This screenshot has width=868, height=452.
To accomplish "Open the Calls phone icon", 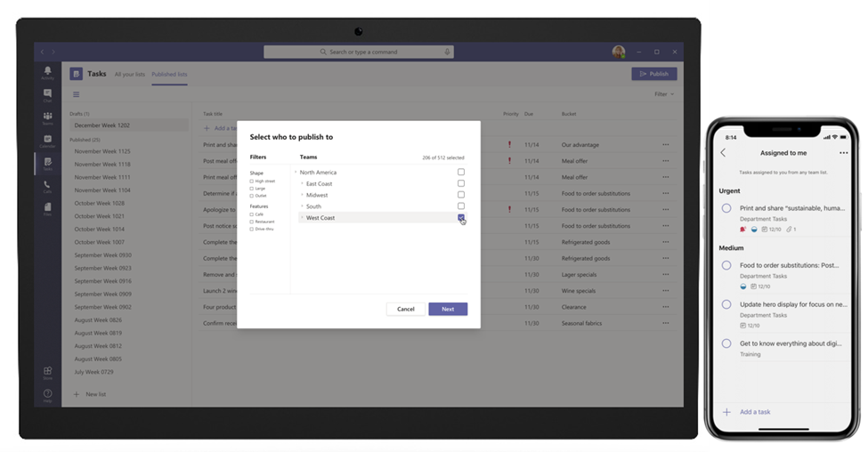I will 47,186.
